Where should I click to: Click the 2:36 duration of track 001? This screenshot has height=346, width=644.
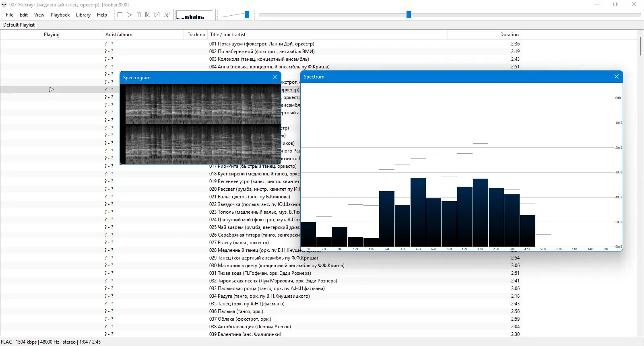point(515,44)
